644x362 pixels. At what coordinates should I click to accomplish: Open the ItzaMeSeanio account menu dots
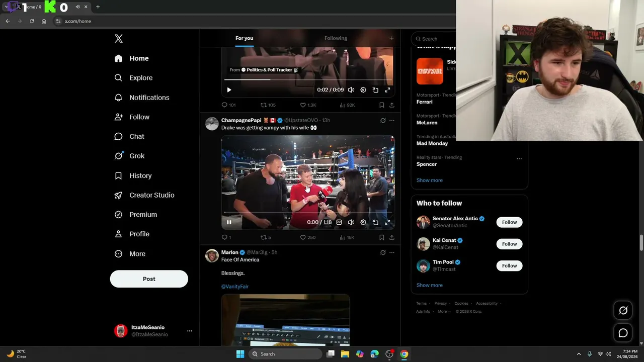[x=190, y=331]
